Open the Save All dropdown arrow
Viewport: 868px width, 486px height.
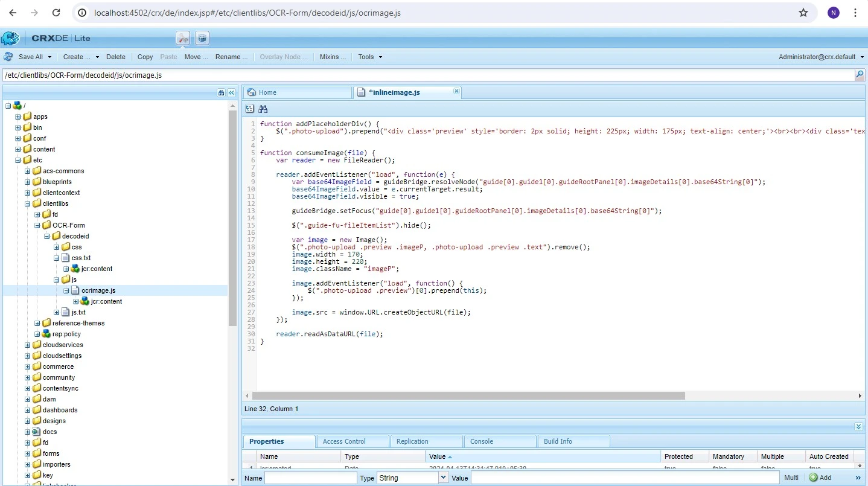[50, 57]
